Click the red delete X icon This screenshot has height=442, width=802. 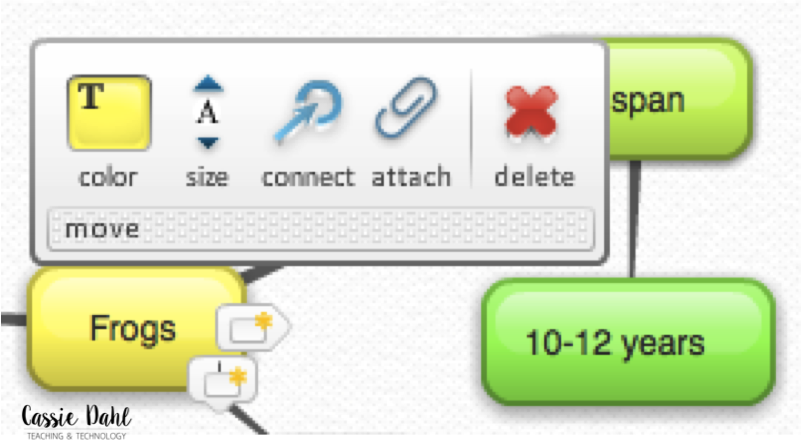pos(531,113)
